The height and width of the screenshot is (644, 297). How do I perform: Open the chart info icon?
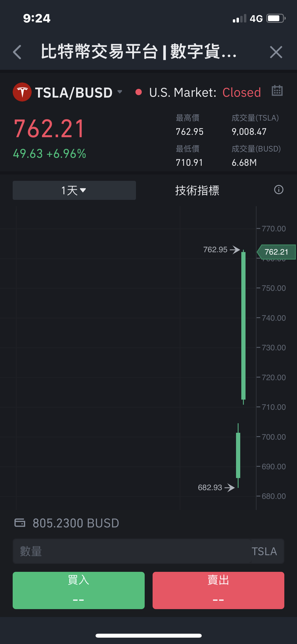[x=279, y=190]
